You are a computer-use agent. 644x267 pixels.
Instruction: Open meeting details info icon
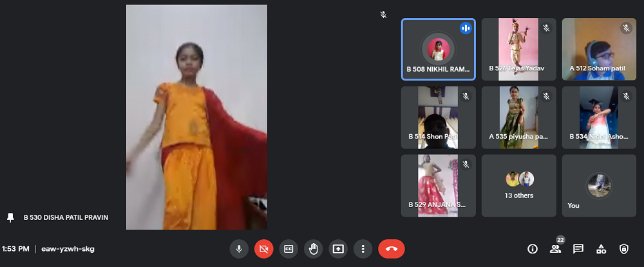[533, 248]
